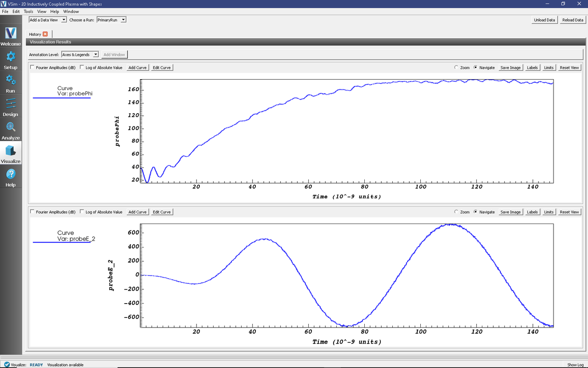Enable Fourier Amplitudes (dB) for probeE_2 plot
The height and width of the screenshot is (368, 588).
coord(32,212)
